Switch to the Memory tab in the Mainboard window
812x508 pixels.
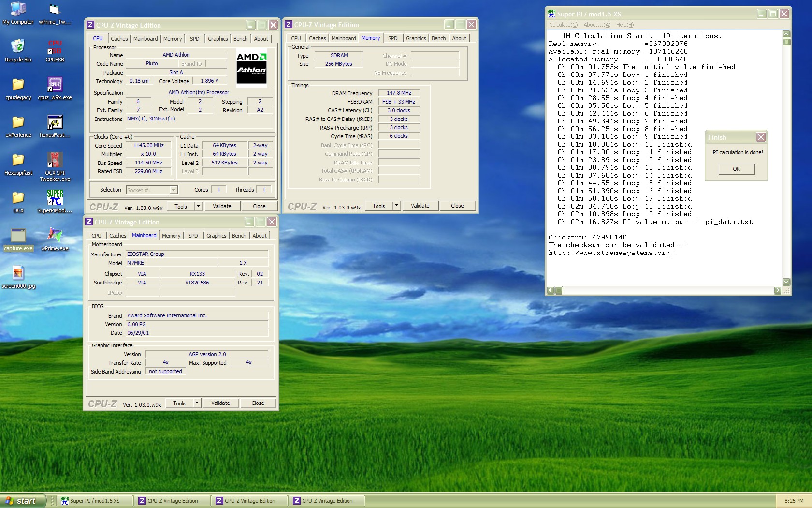point(171,236)
